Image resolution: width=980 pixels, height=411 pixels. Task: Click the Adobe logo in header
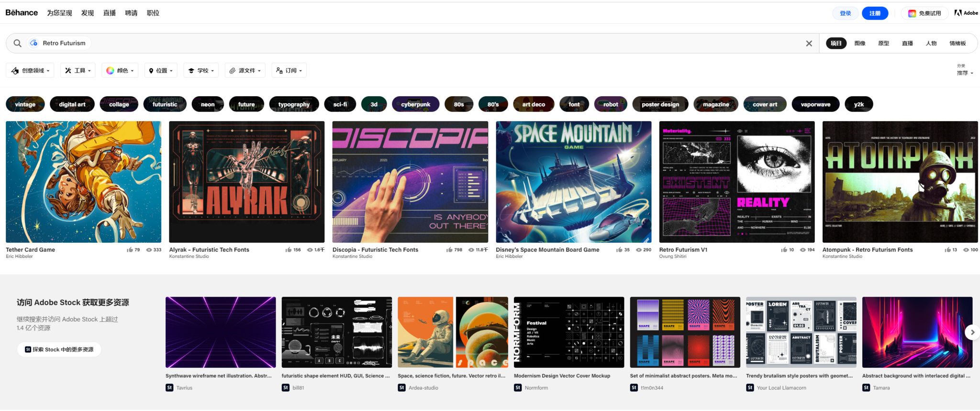click(966, 13)
